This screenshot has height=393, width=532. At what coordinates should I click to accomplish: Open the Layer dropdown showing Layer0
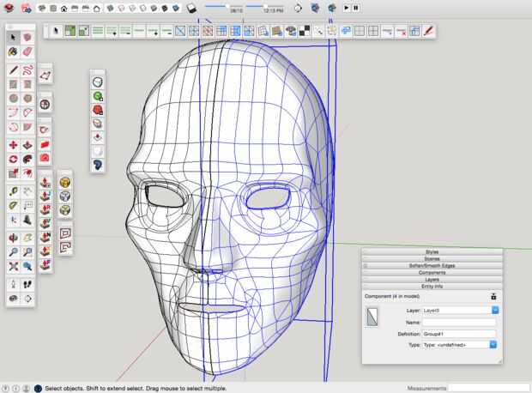(x=459, y=309)
